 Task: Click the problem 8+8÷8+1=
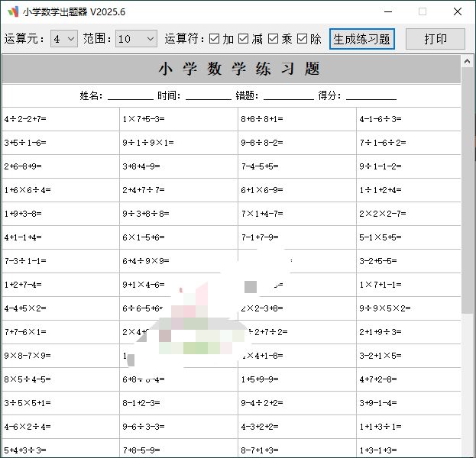[x=261, y=119]
